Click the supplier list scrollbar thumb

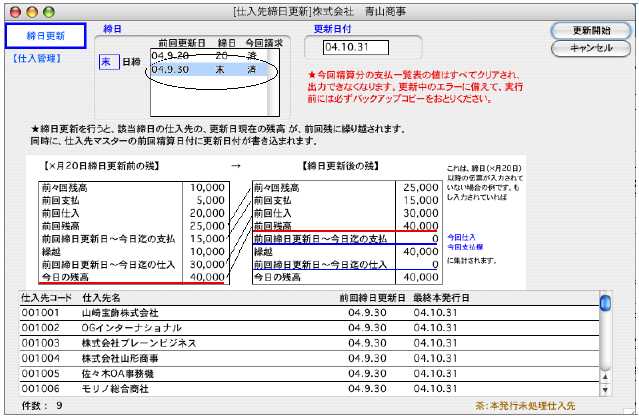point(606,304)
